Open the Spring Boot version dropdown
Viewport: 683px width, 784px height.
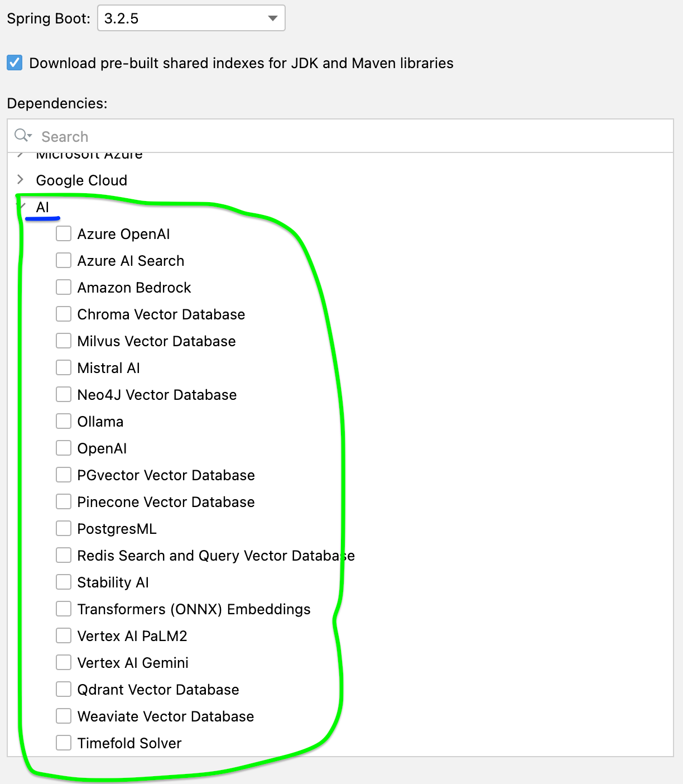pyautogui.click(x=272, y=18)
